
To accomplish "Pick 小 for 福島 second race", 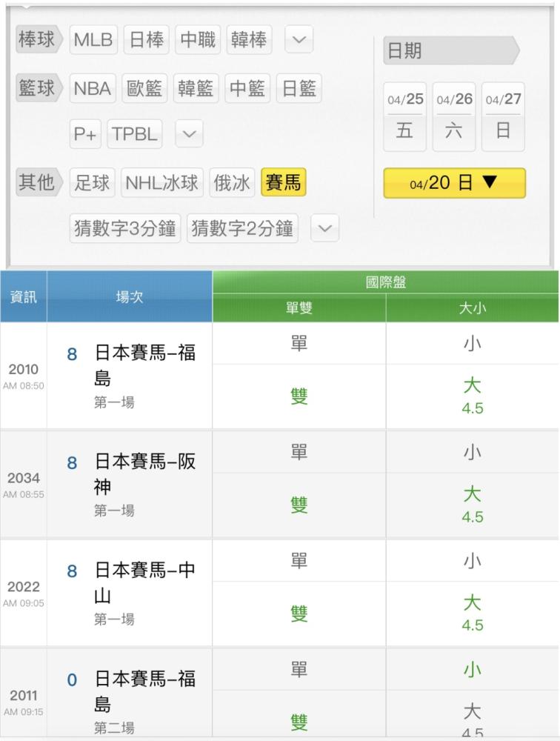I will [x=472, y=670].
